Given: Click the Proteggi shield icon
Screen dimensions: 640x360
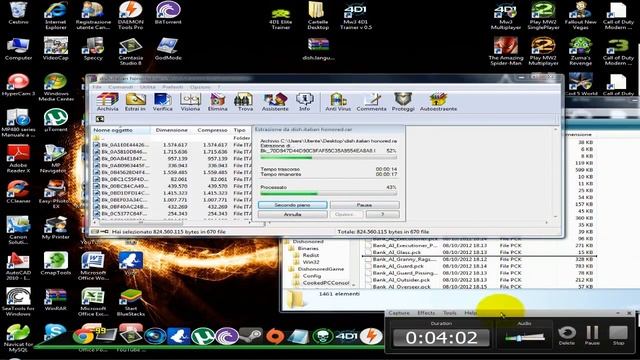Looking at the screenshot, I should point(403,102).
